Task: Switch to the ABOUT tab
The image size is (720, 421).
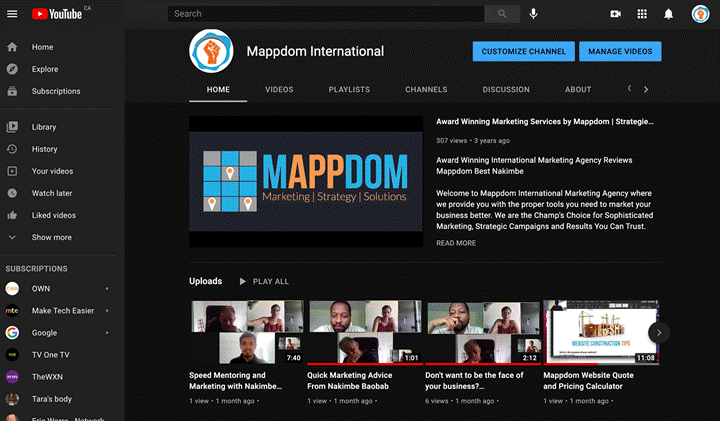Action: click(x=578, y=90)
